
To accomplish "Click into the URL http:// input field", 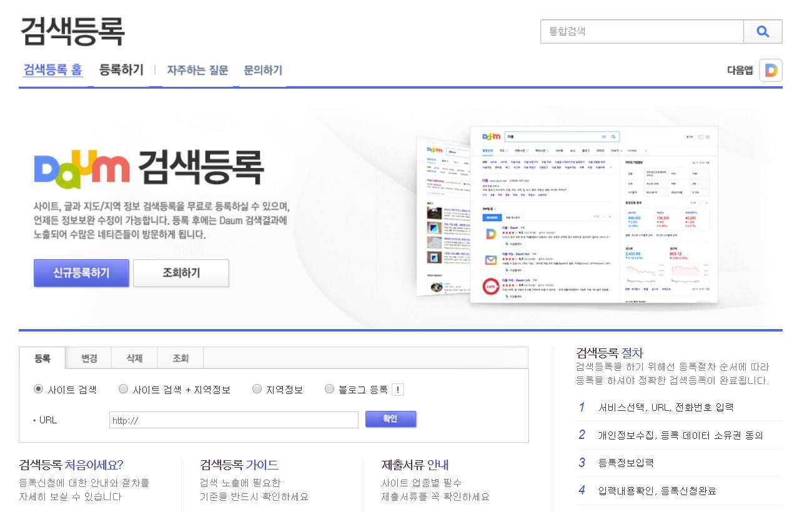I will tap(234, 420).
